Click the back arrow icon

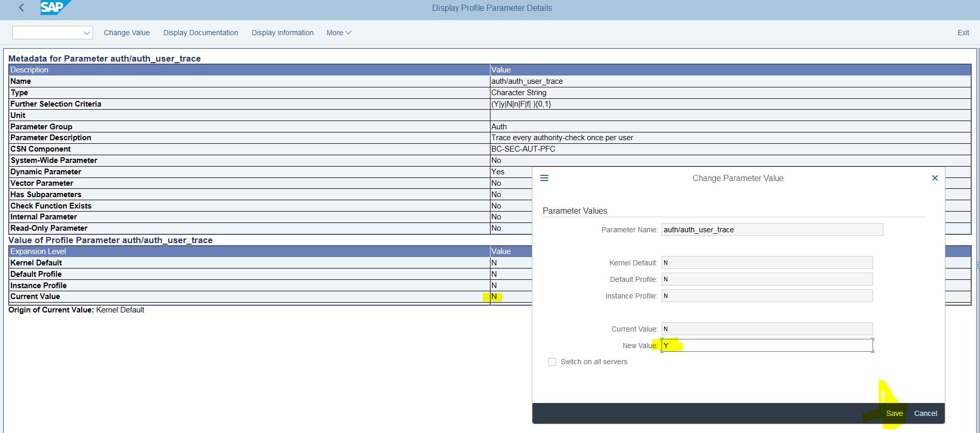click(x=21, y=8)
